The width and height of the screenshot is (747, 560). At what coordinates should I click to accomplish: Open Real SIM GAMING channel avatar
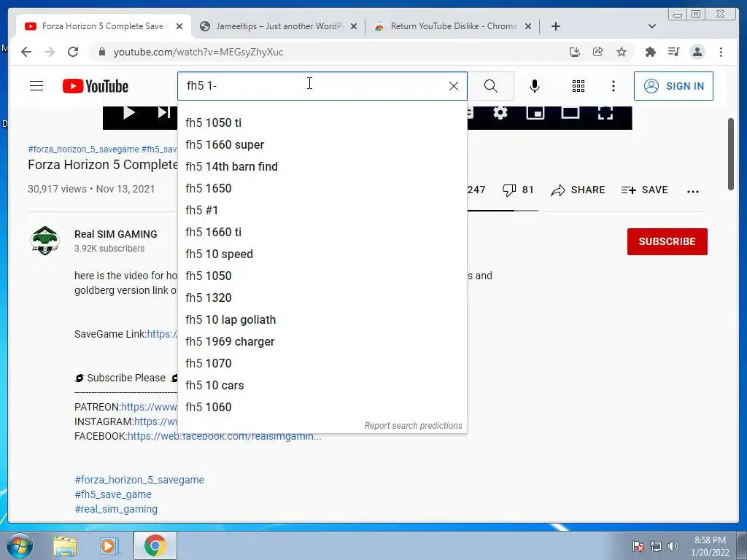[x=44, y=241]
